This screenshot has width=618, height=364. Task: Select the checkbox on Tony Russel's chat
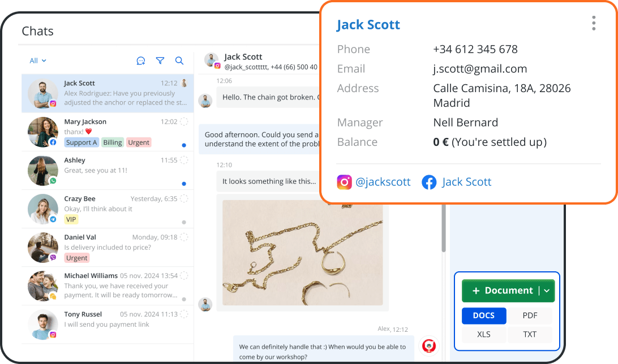183,314
